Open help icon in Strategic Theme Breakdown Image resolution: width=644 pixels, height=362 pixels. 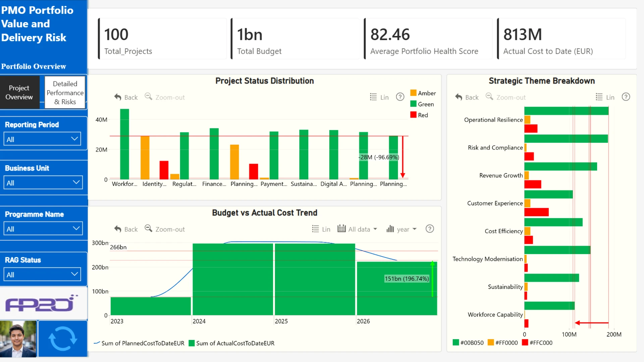coord(626,97)
